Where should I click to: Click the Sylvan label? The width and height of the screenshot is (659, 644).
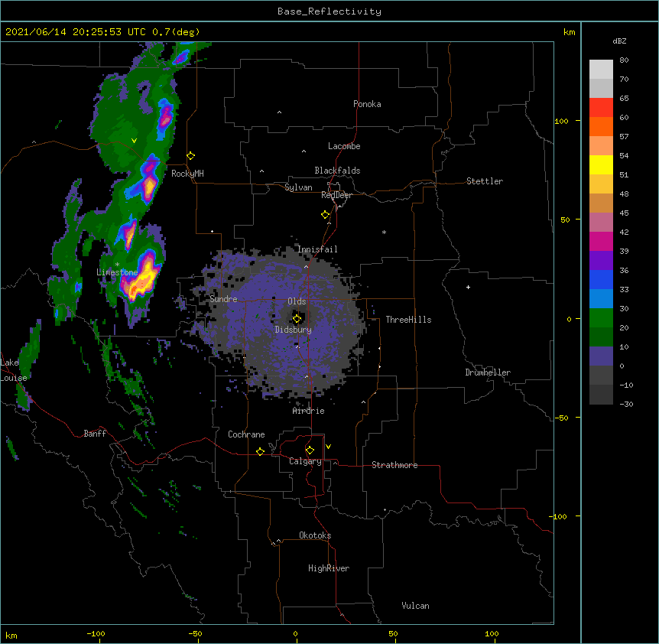point(298,187)
